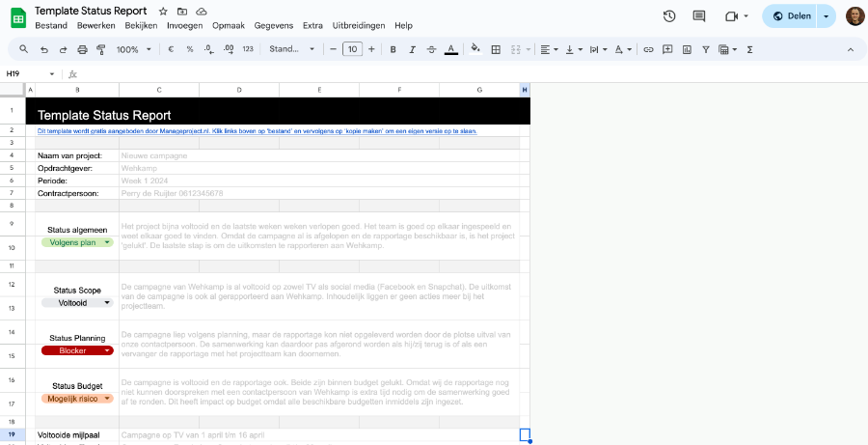Open the Extra menu
This screenshot has width=868, height=445.
(x=312, y=25)
